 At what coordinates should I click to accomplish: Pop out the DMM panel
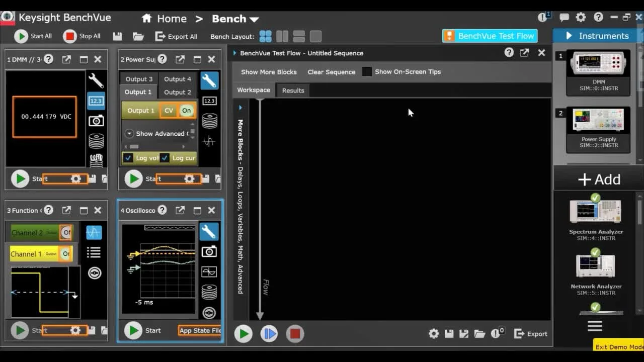click(66, 59)
